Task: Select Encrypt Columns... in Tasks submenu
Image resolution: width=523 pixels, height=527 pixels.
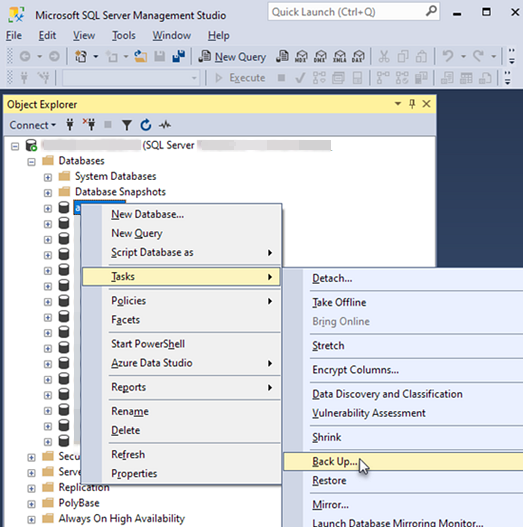Action: pos(403,370)
